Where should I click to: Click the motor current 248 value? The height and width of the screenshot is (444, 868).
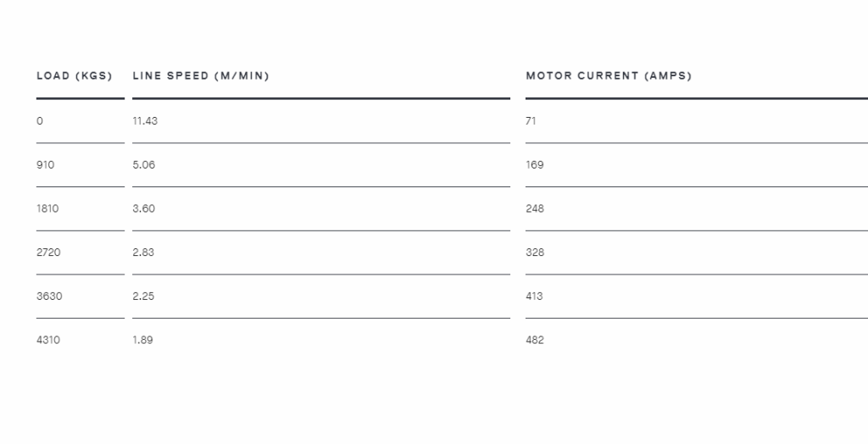(x=536, y=208)
